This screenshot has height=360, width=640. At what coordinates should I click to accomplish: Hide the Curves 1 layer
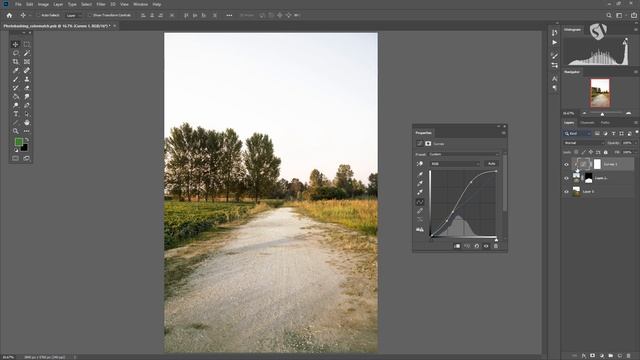[567, 164]
